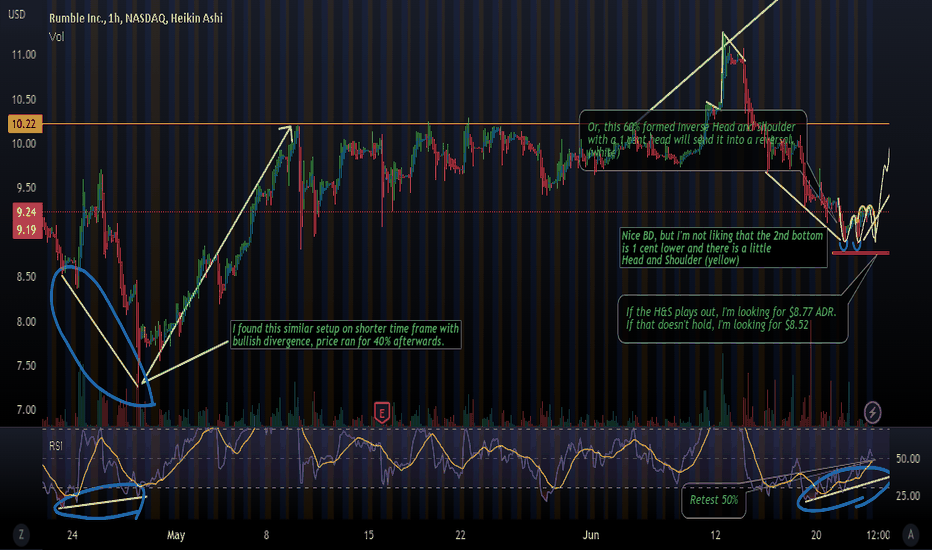The image size is (932, 550).
Task: Click the lightning bolt event icon
Action: [x=872, y=411]
